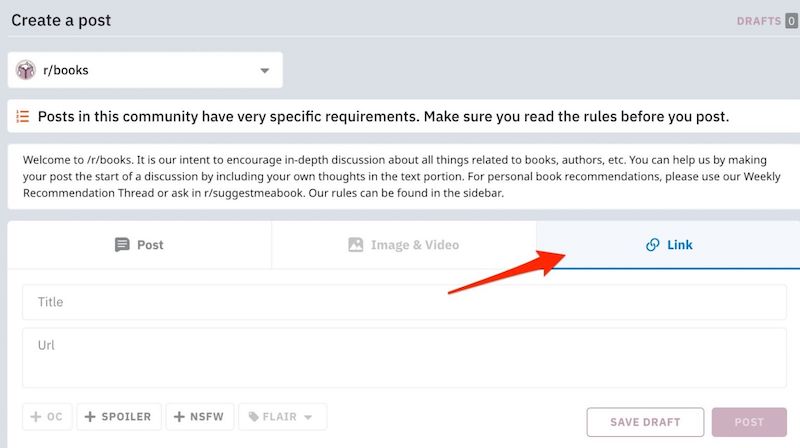Click the Link chain icon
Screen dimensions: 800x448
coord(653,245)
